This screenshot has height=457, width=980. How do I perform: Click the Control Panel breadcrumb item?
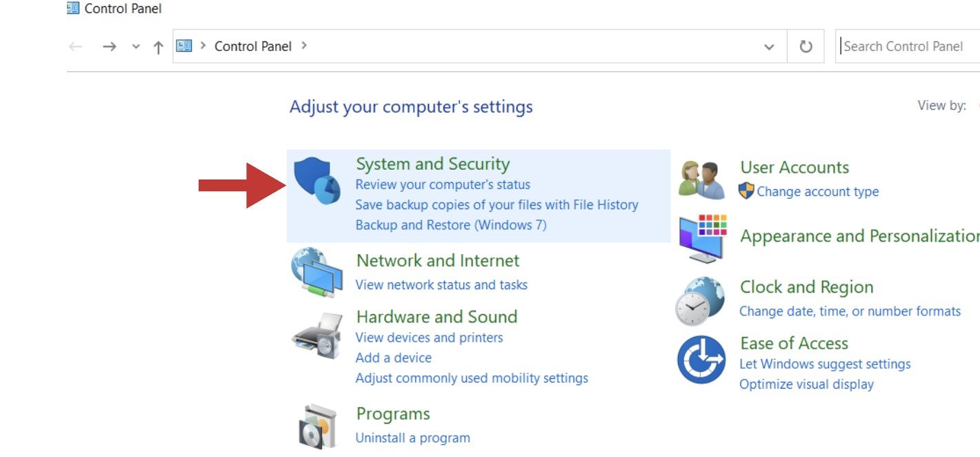pos(253,46)
